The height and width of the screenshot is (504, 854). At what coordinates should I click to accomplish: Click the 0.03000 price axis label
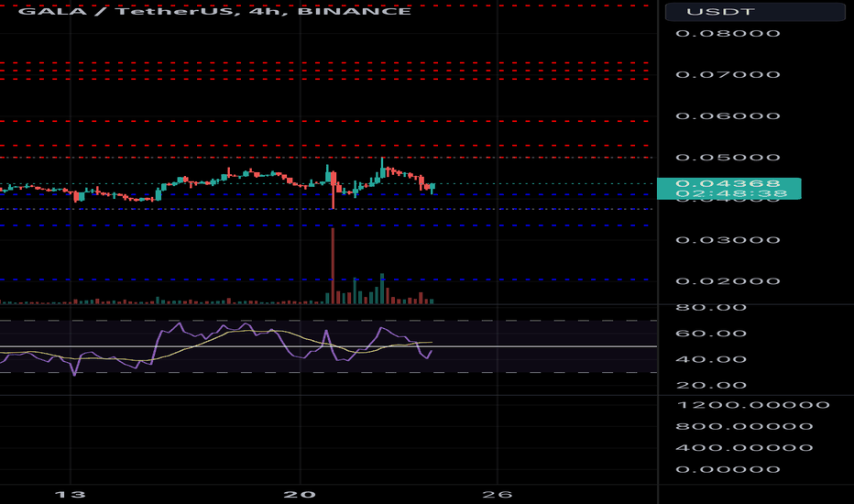point(728,240)
